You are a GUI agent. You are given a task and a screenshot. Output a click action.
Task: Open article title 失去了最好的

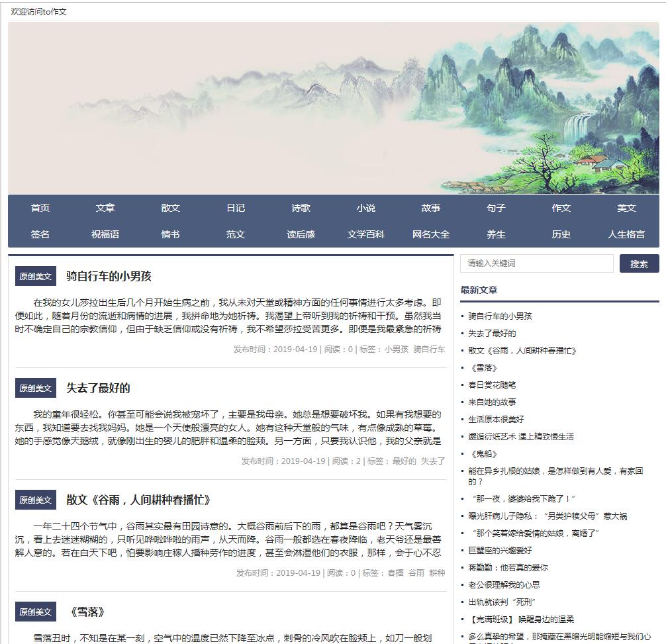point(98,388)
